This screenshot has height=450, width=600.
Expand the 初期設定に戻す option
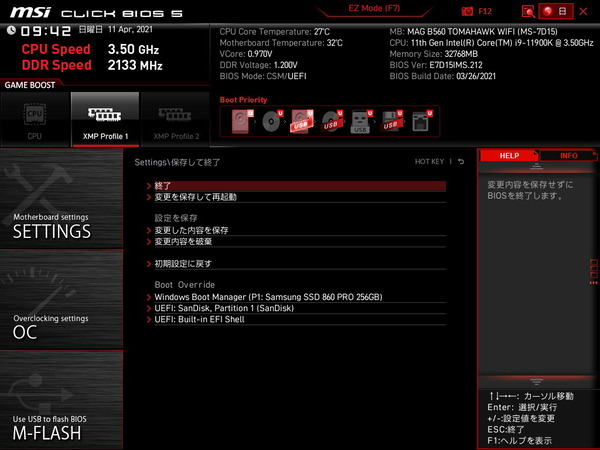tap(183, 264)
